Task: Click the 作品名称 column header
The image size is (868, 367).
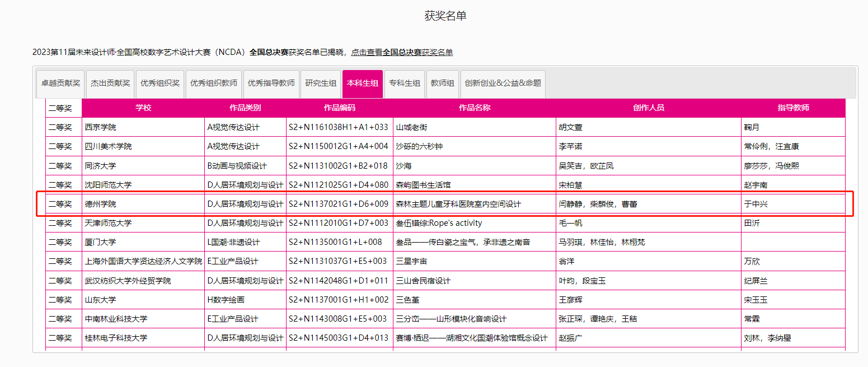Action: (475, 108)
